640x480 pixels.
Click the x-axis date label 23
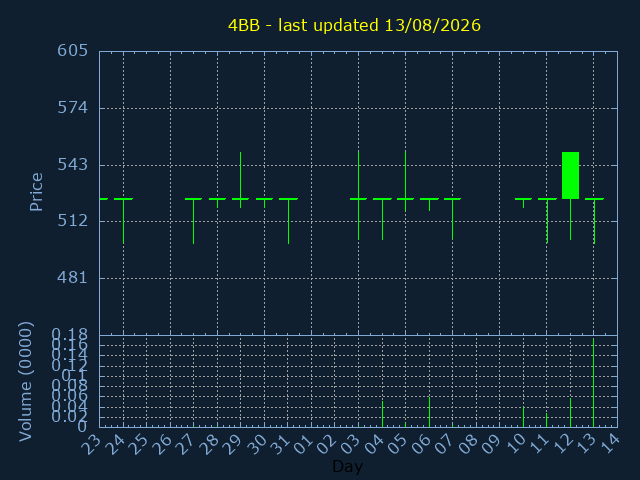point(94,444)
